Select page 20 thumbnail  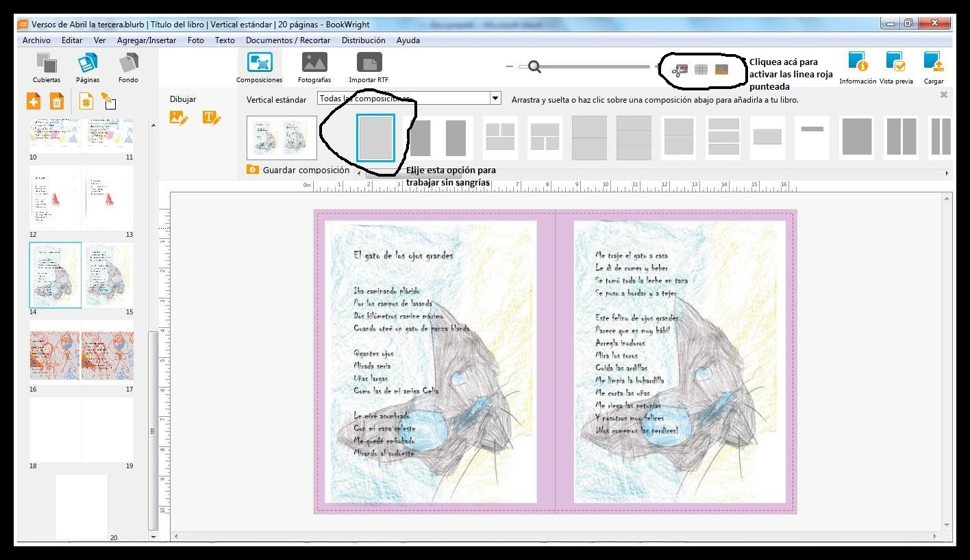click(x=82, y=507)
